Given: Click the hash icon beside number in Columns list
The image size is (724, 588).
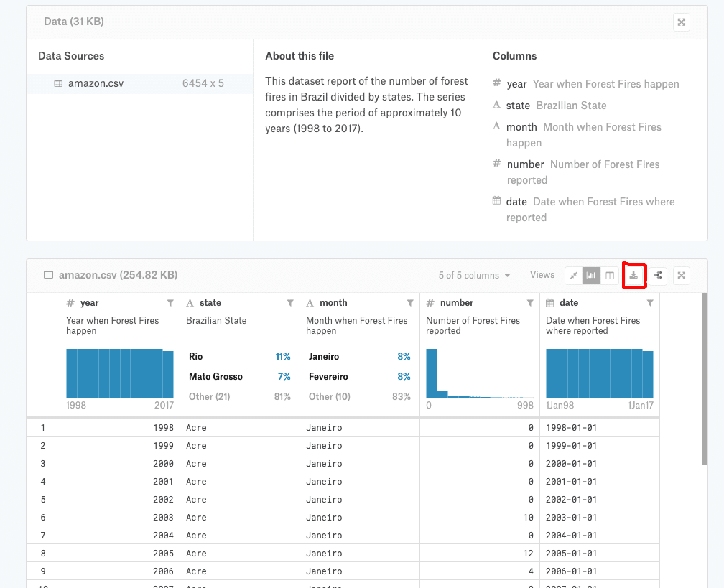Looking at the screenshot, I should click(497, 164).
